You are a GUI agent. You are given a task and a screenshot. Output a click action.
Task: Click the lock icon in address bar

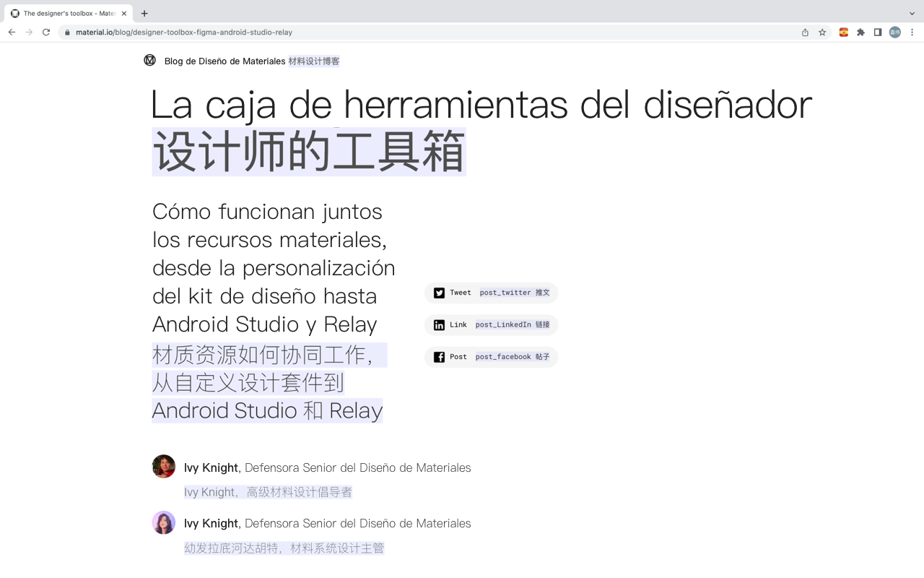pyautogui.click(x=67, y=33)
